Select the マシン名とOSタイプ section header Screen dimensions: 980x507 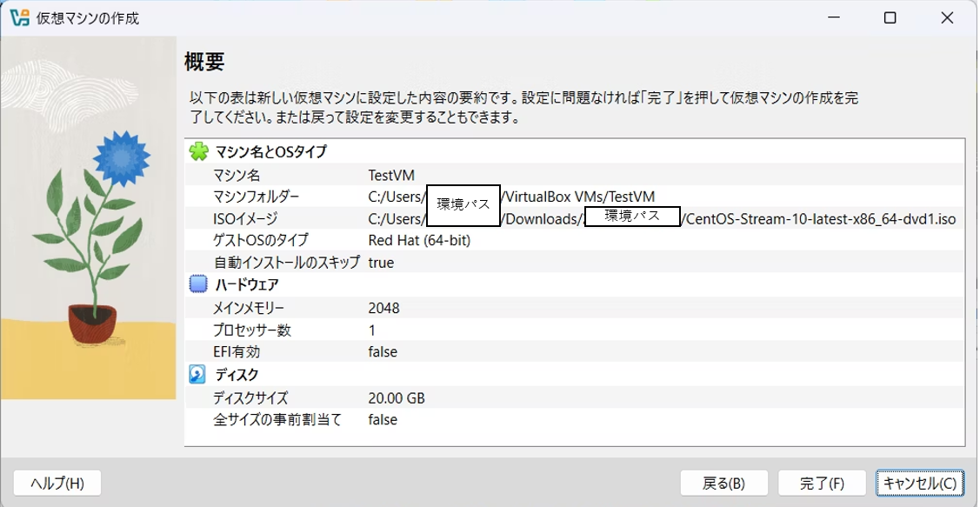270,151
